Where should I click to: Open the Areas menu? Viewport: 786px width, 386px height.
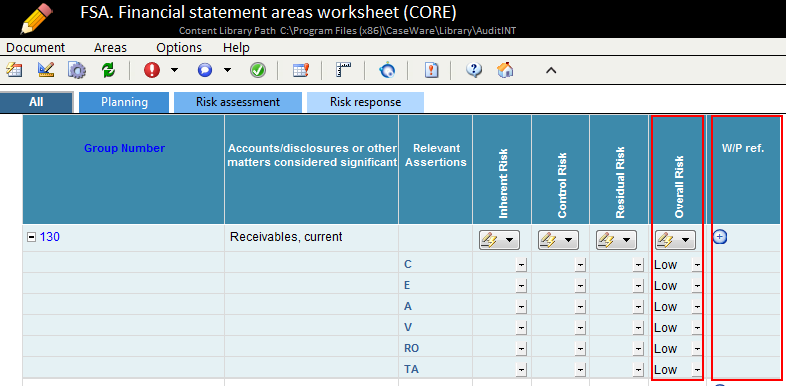point(110,48)
